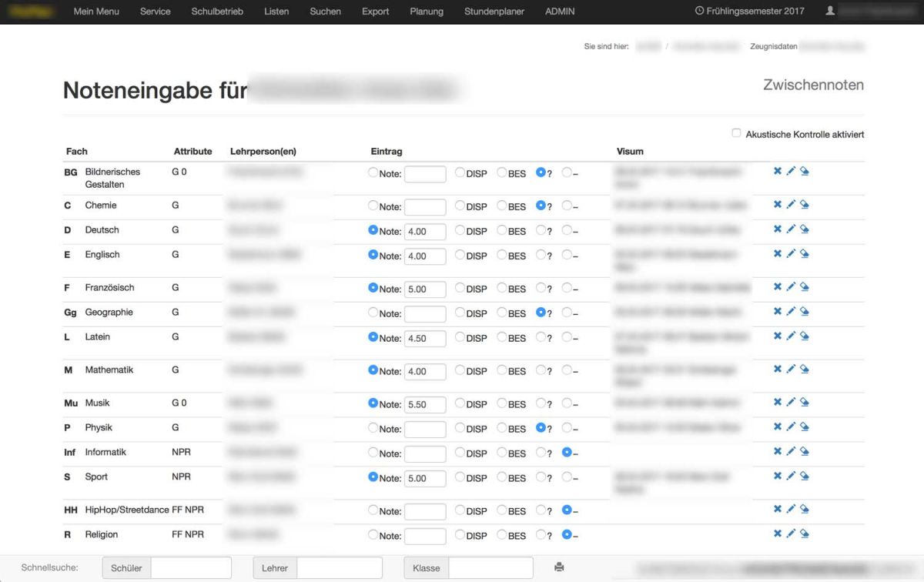The height and width of the screenshot is (582, 924).
Task: Select the DISP radio for Englisch
Action: coord(460,255)
